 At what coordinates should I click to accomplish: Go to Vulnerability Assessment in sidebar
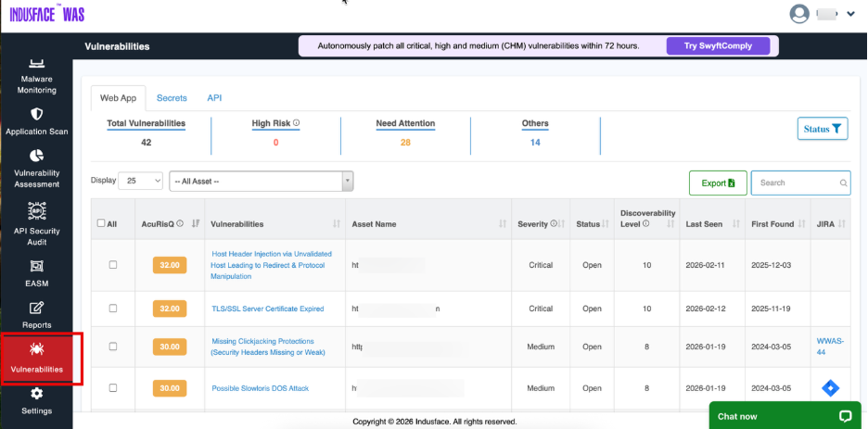click(x=37, y=157)
